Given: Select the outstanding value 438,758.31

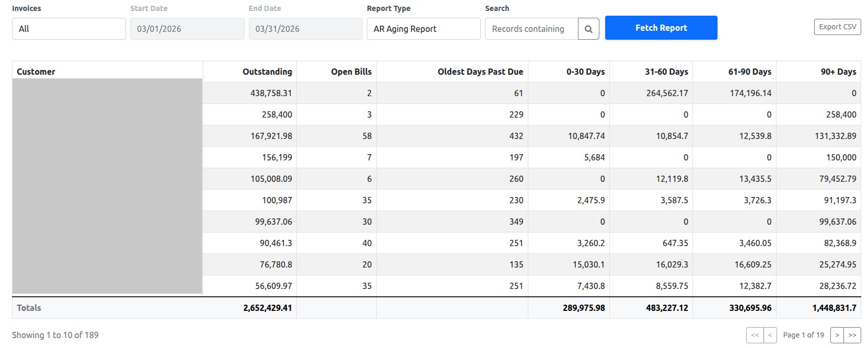Looking at the screenshot, I should click(x=271, y=93).
